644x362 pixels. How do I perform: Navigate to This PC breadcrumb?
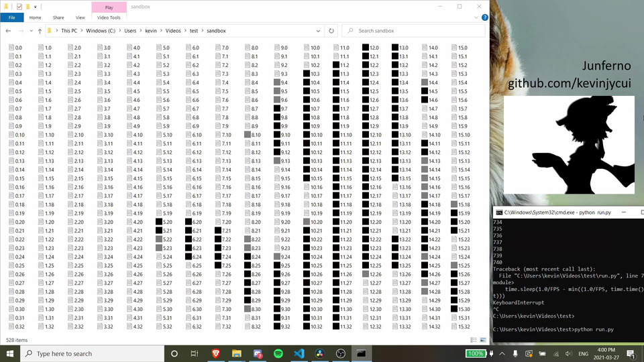click(69, 31)
